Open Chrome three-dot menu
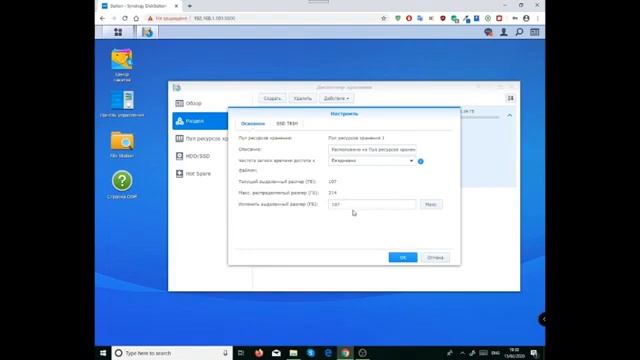Image resolution: width=640 pixels, height=360 pixels. click(538, 18)
